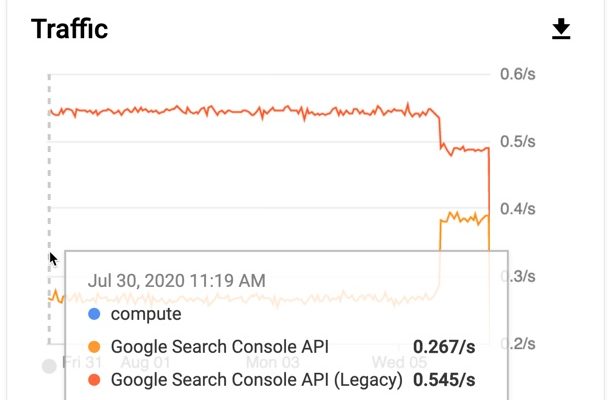Click the Mon 03 x-axis label
Image resolution: width=609 pixels, height=400 pixels.
pos(273,361)
